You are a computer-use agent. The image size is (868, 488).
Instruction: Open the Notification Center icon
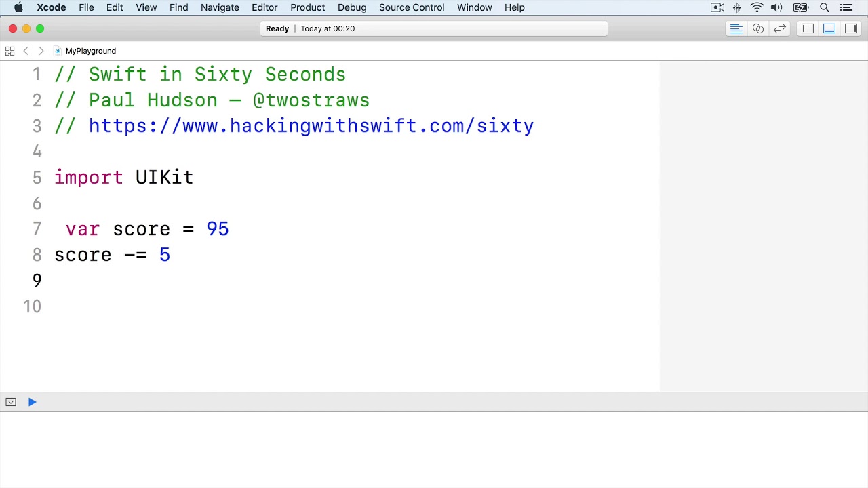coord(846,7)
